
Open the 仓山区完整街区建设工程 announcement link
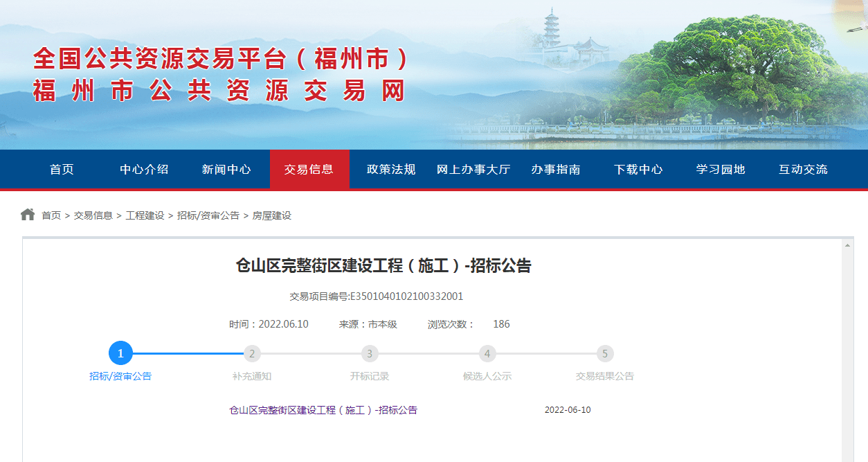click(323, 410)
